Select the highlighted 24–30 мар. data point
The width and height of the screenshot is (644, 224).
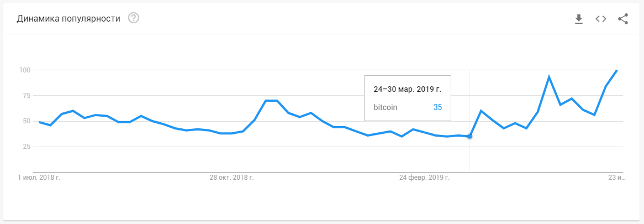pyautogui.click(x=469, y=136)
